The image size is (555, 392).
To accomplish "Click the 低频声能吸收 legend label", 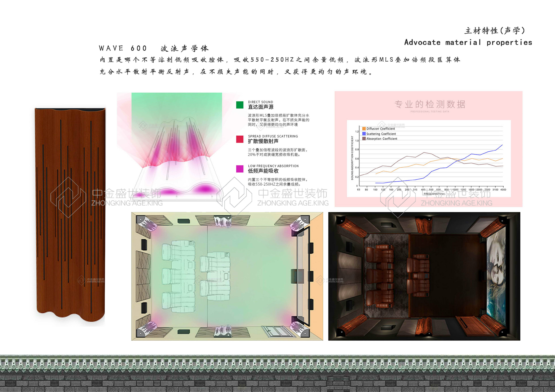I will [263, 171].
